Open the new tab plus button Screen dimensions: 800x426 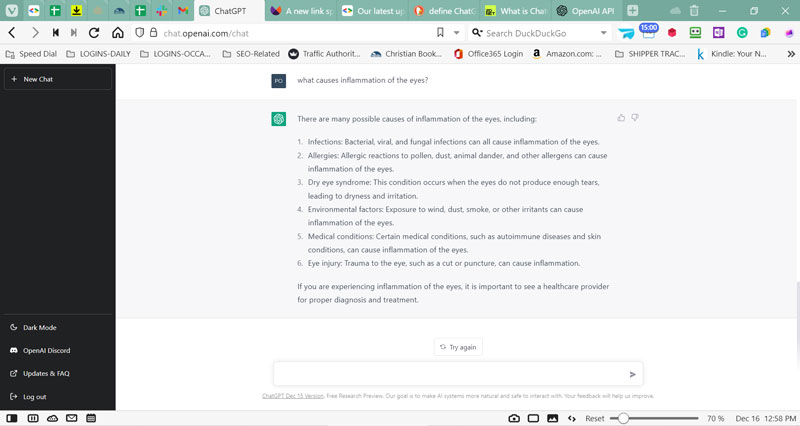tap(632, 11)
